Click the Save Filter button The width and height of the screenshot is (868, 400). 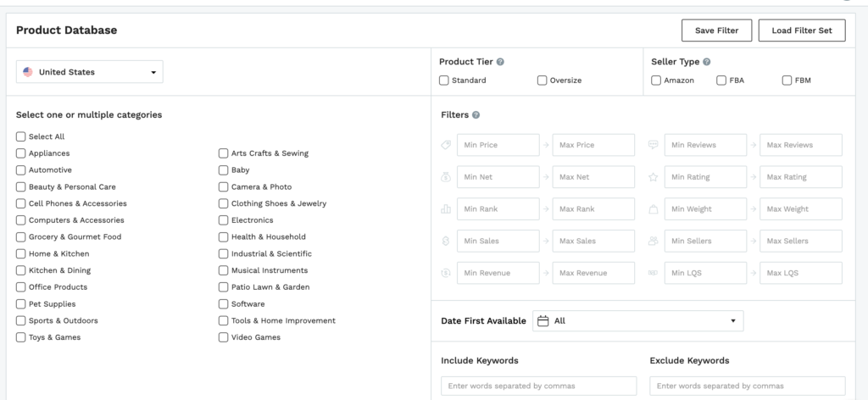[716, 31]
